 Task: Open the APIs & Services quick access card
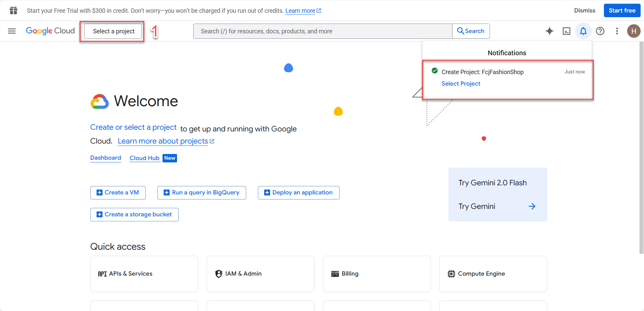(144, 274)
